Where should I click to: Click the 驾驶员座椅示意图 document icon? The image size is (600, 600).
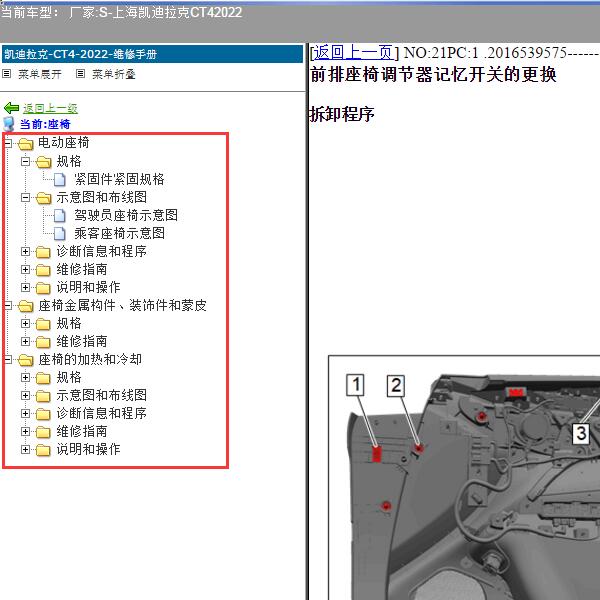pyautogui.click(x=60, y=216)
